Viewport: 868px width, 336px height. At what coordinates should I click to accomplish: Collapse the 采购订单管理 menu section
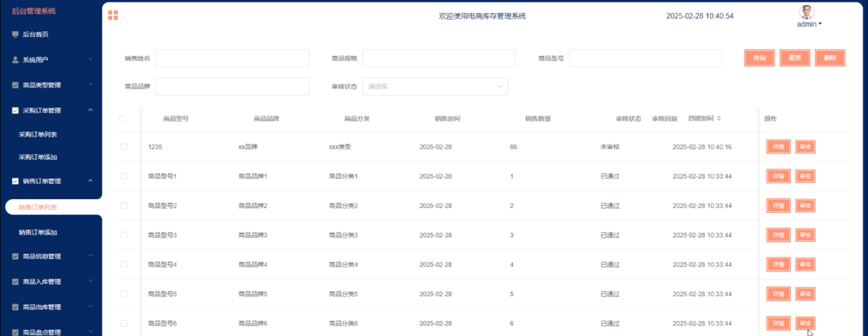[x=90, y=110]
